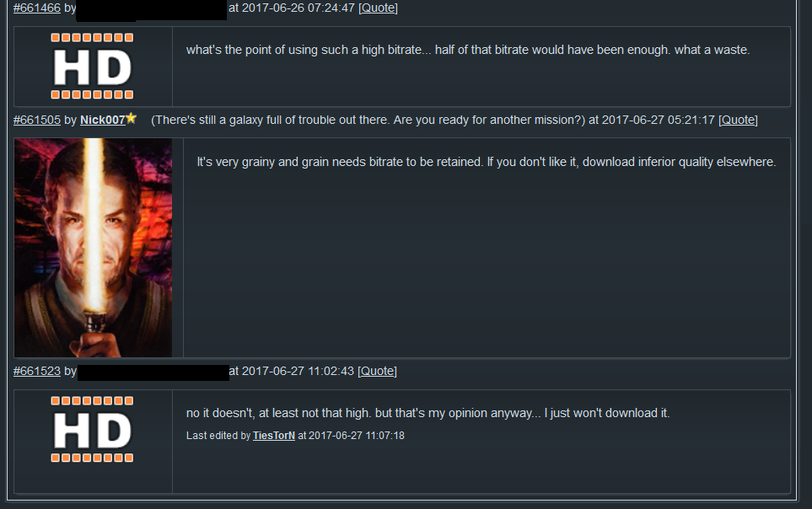
Task: Click the gold star beside Nick007
Action: (x=132, y=118)
